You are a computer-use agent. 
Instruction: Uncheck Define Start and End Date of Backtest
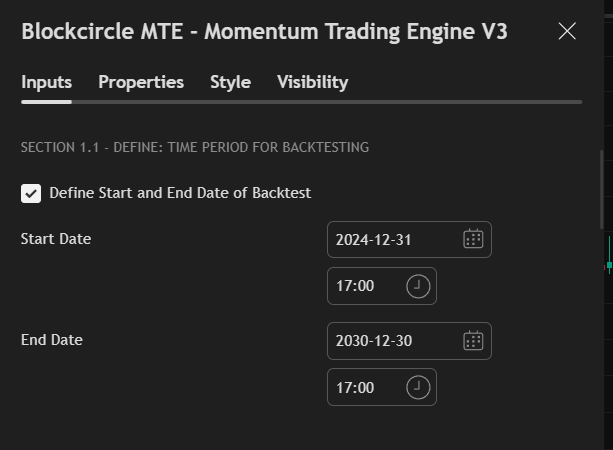click(31, 193)
